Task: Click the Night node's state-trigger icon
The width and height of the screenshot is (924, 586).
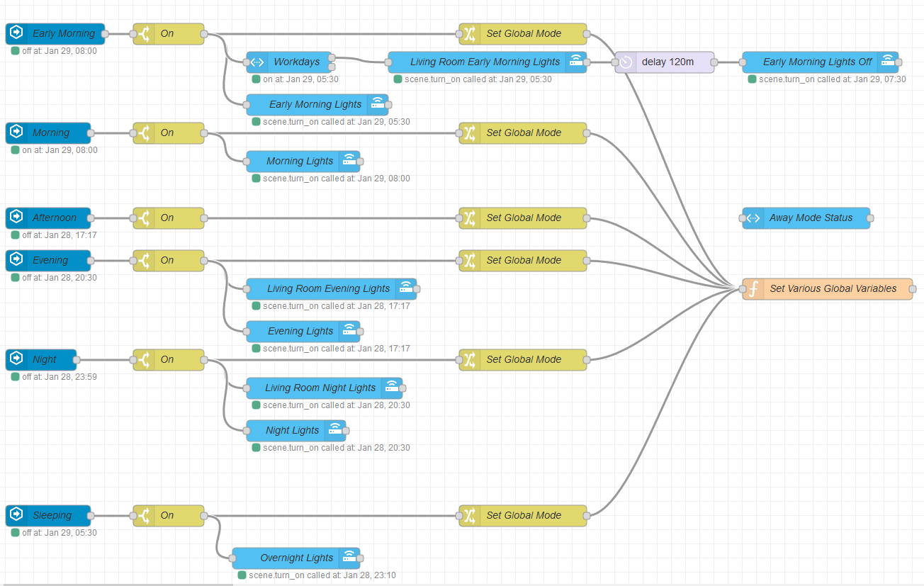Action: [x=16, y=359]
